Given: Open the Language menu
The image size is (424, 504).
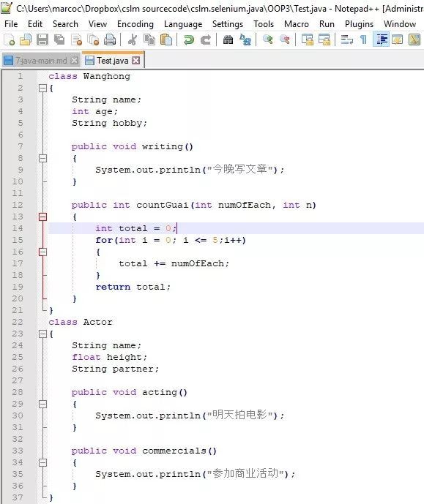Looking at the screenshot, I should pos(183,24).
